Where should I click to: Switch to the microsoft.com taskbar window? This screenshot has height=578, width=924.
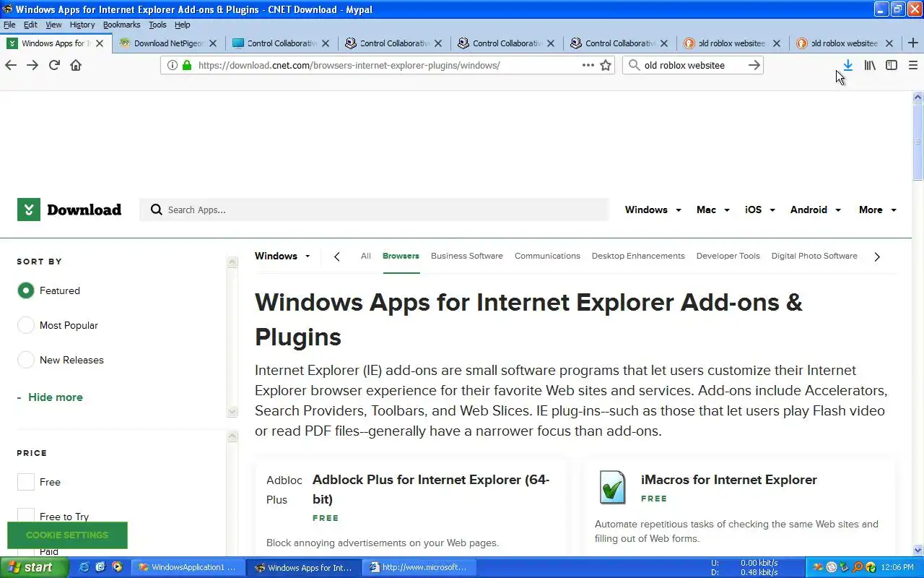coord(420,567)
